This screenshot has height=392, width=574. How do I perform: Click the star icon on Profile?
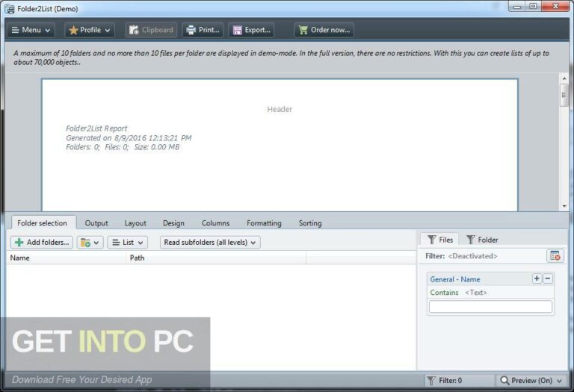pyautogui.click(x=73, y=30)
